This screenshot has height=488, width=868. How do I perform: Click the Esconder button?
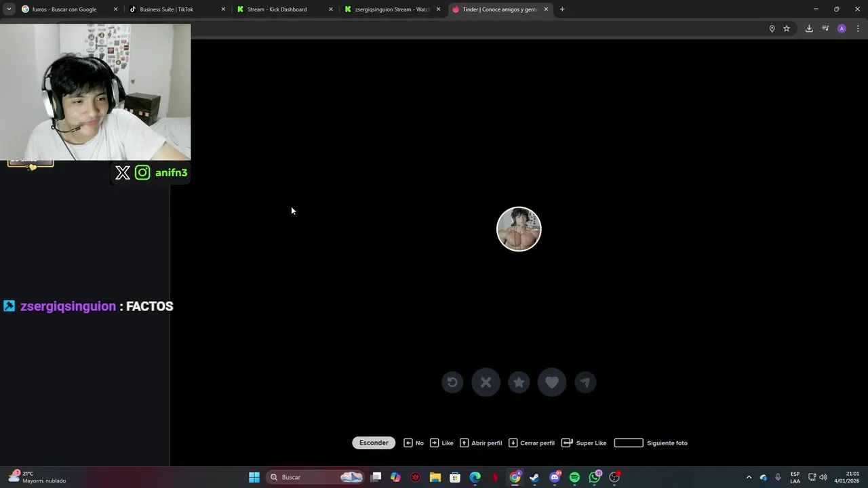[374, 443]
